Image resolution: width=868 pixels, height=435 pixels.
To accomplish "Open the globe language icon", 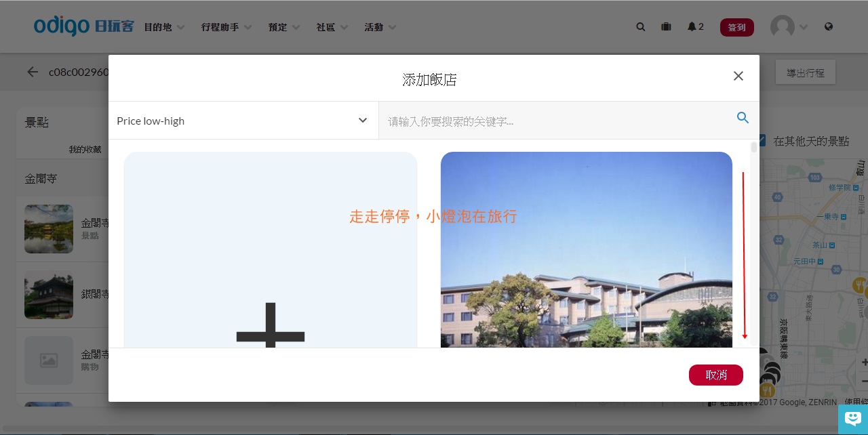I will click(829, 27).
